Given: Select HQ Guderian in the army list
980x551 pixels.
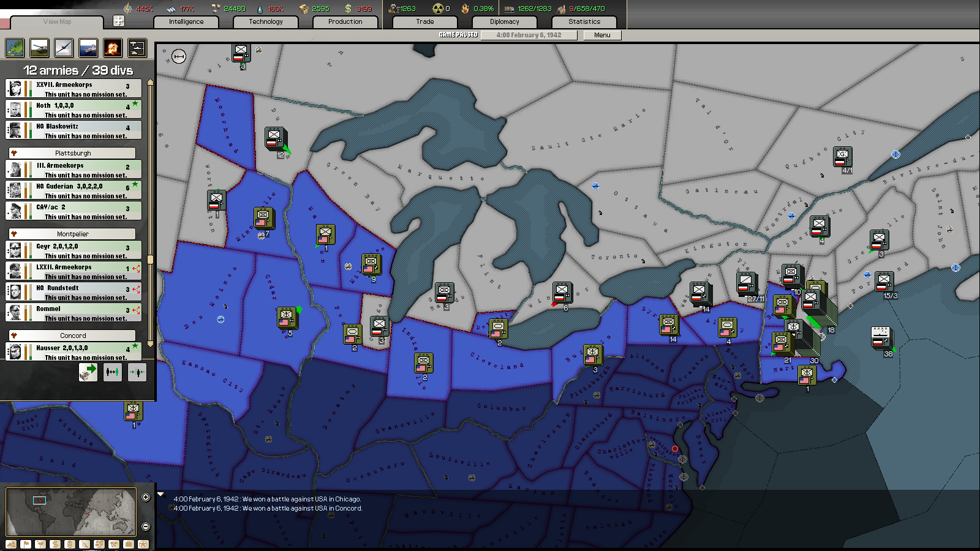Looking at the screenshot, I should [x=73, y=190].
